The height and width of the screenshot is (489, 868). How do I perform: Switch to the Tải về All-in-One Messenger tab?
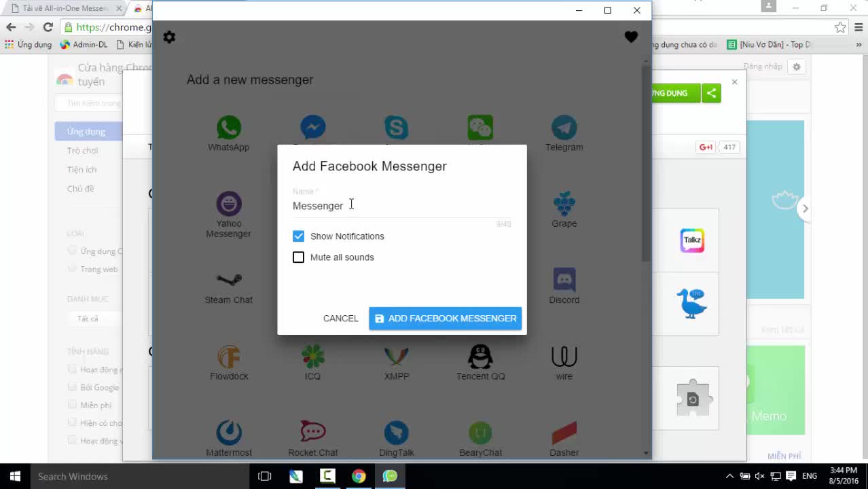click(x=65, y=9)
